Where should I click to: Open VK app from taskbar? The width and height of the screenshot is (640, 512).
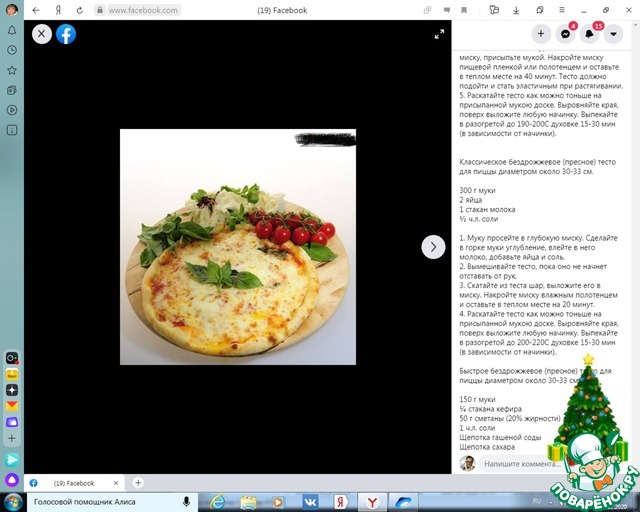(x=311, y=501)
